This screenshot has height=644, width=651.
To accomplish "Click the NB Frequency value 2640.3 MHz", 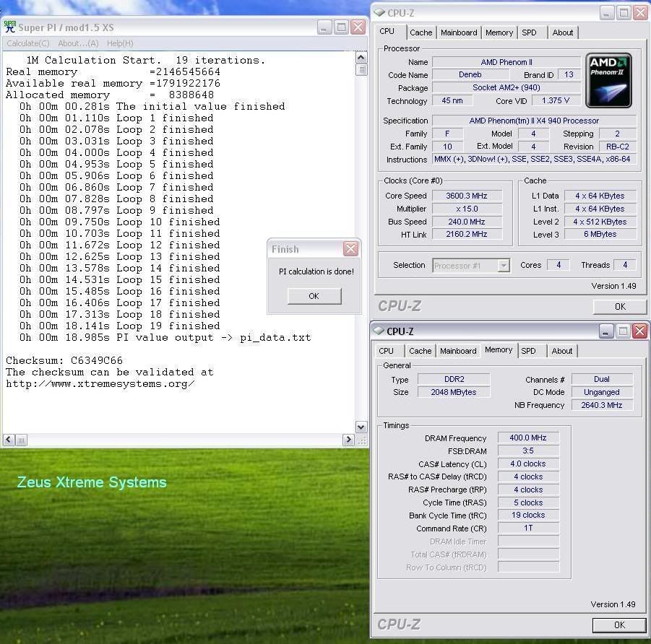I will (602, 405).
